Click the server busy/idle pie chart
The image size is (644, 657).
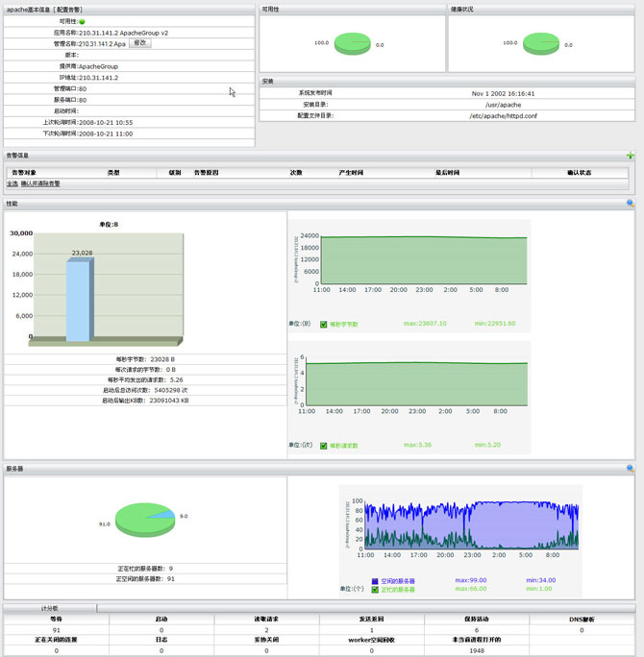coord(144,523)
